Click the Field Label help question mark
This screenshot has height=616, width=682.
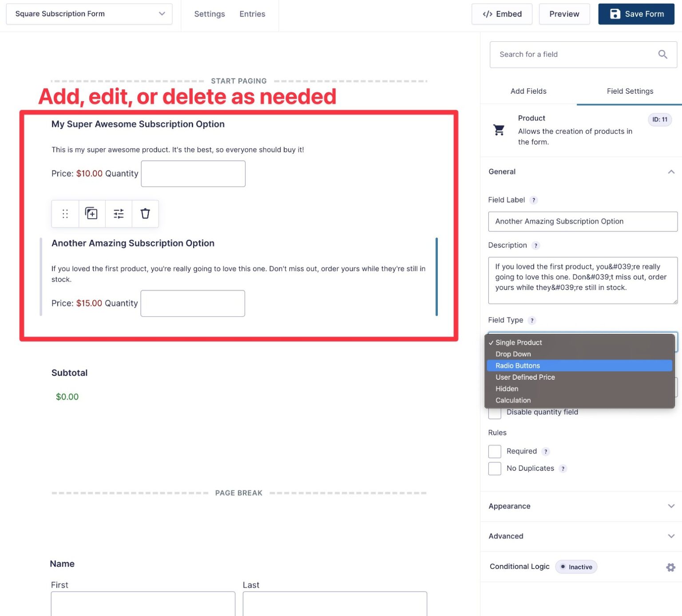pos(534,200)
